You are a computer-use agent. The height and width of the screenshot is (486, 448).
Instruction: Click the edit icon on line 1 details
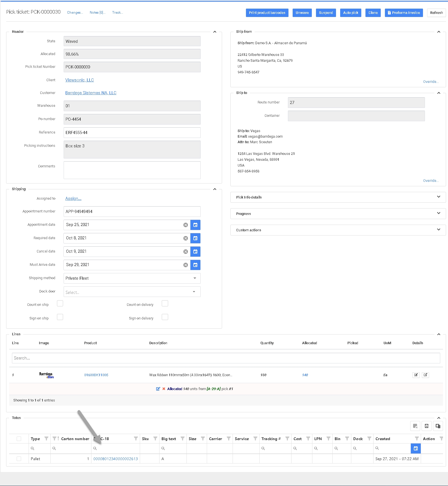(416, 375)
